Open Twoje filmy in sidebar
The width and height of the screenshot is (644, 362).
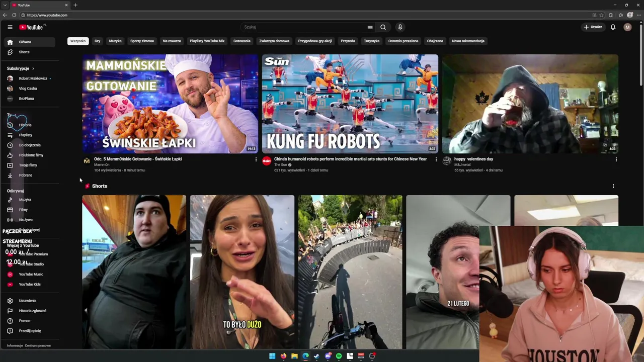click(x=30, y=165)
